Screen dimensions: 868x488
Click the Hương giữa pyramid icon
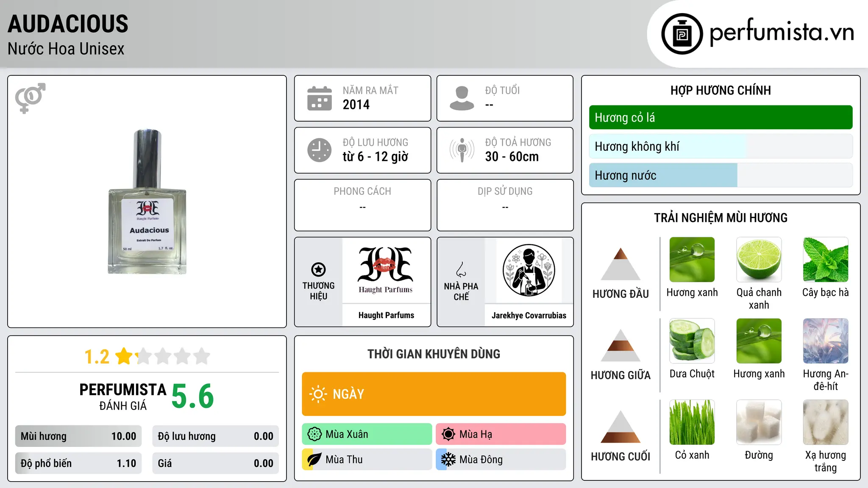point(620,345)
